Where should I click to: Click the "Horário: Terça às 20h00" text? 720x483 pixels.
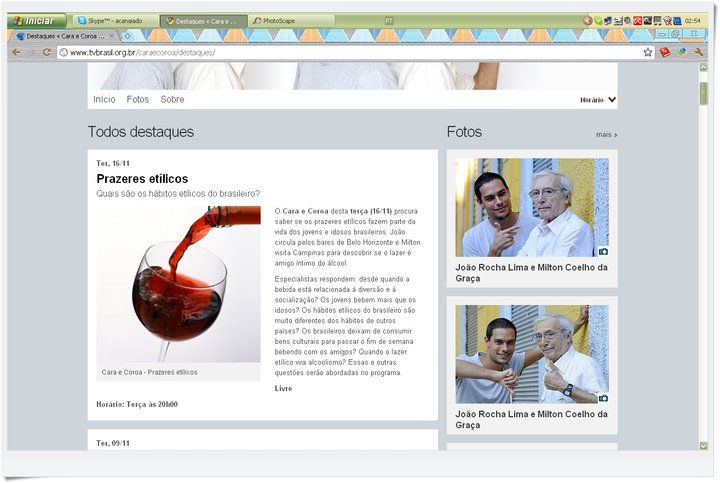(x=137, y=404)
